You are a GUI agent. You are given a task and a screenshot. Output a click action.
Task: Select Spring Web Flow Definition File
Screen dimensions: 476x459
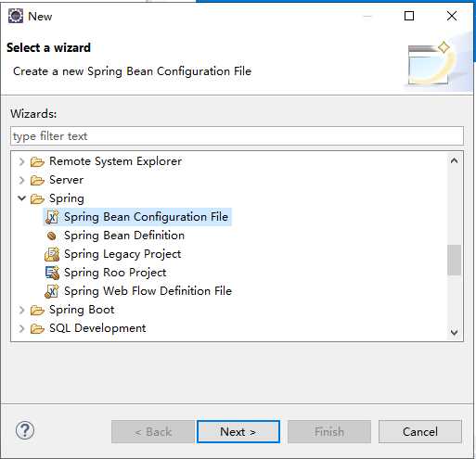[x=148, y=291]
